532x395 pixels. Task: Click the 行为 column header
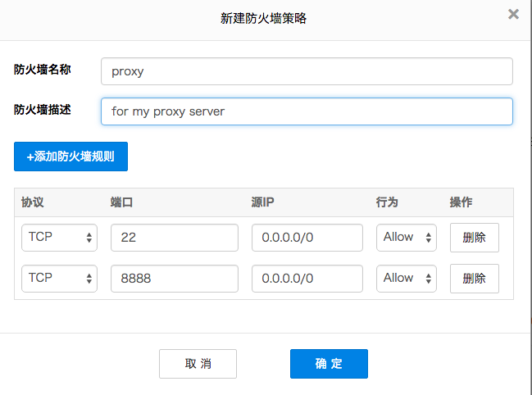pos(387,202)
